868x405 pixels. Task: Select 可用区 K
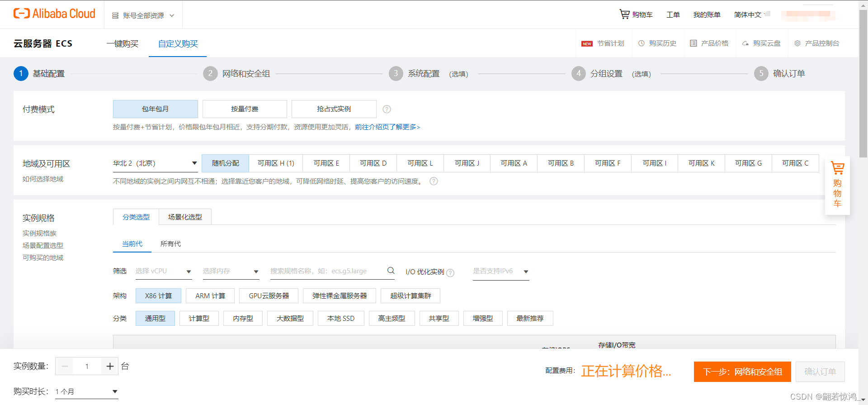coord(702,163)
